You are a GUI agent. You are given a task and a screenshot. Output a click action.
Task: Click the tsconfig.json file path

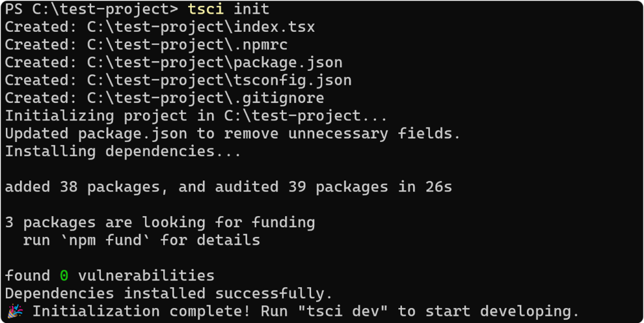(219, 80)
